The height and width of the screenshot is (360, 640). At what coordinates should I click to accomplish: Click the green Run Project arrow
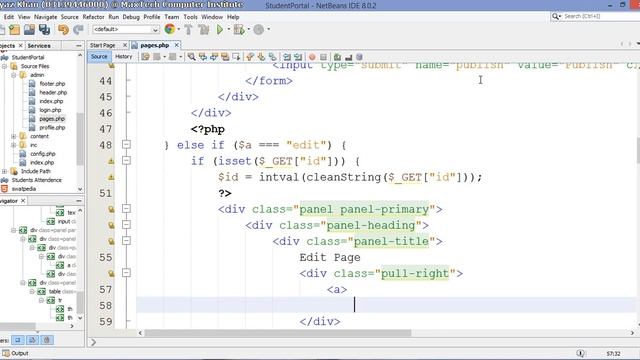(x=220, y=29)
